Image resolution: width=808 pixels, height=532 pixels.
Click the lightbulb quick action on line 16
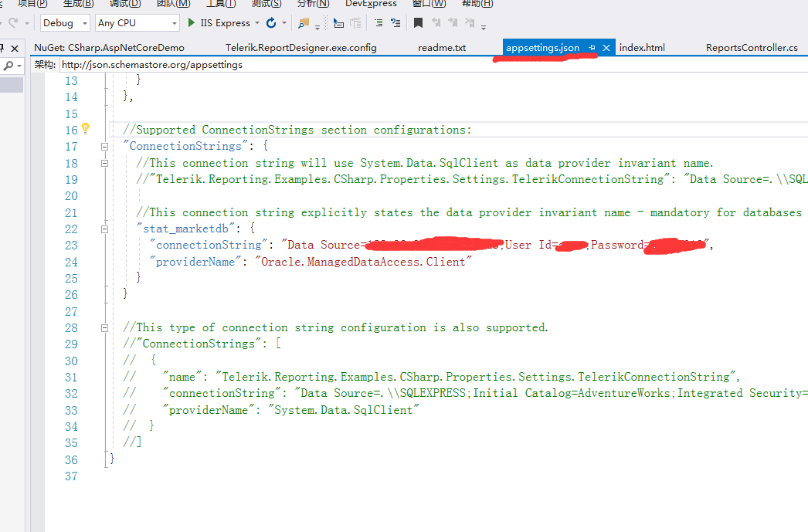tap(86, 128)
